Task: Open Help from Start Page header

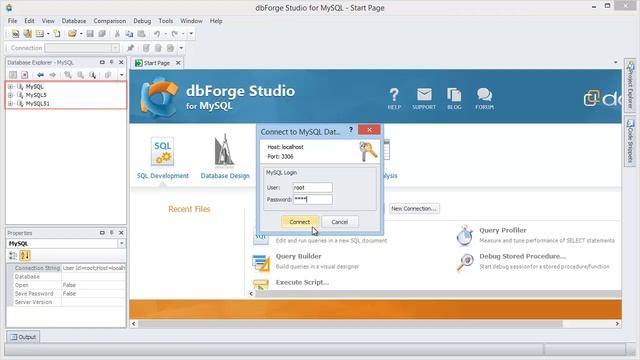Action: (x=394, y=98)
